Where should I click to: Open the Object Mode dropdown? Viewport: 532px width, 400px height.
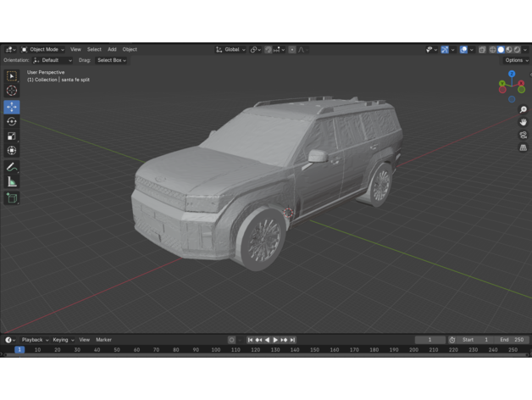coord(44,50)
